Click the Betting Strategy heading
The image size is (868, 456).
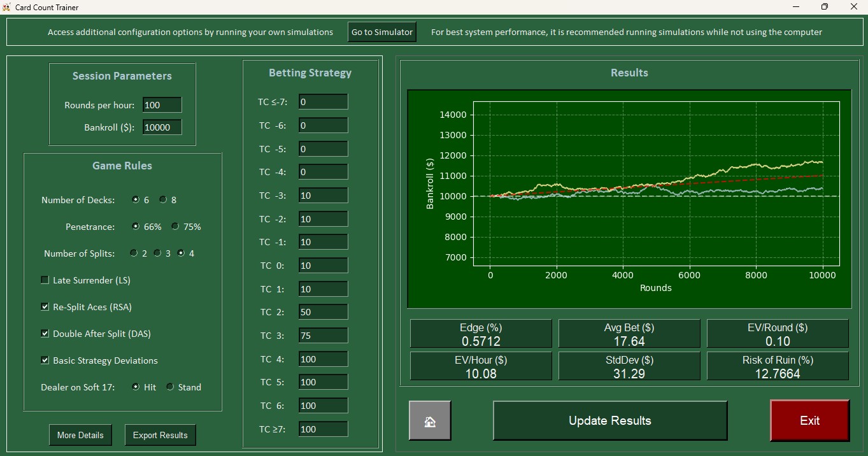pos(310,73)
